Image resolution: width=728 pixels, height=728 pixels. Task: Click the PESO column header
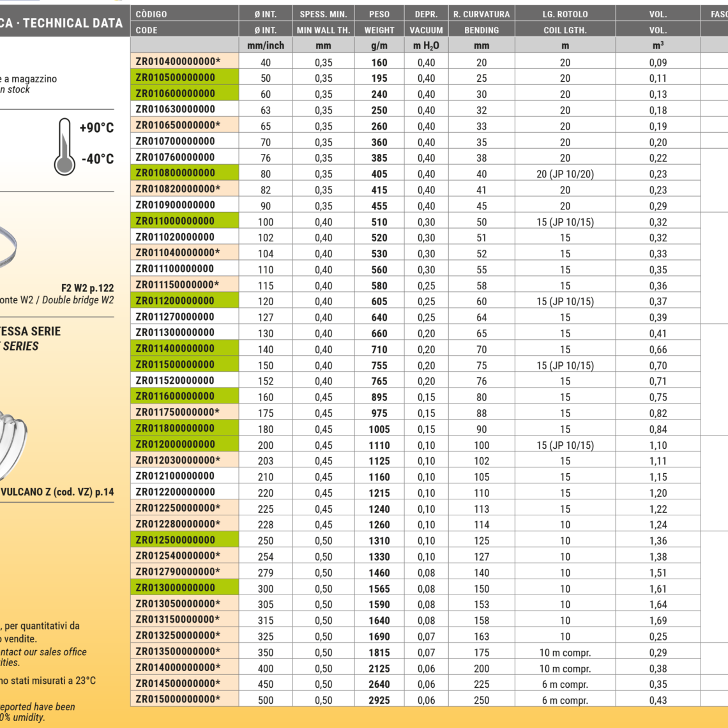pos(379,13)
